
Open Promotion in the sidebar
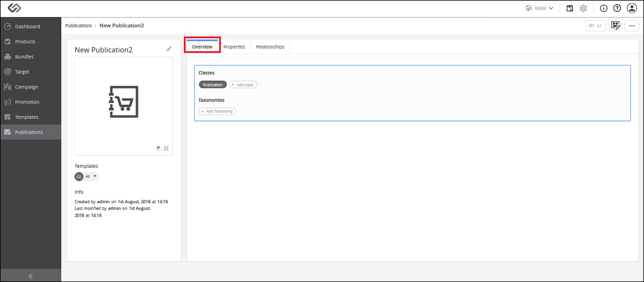(x=31, y=102)
